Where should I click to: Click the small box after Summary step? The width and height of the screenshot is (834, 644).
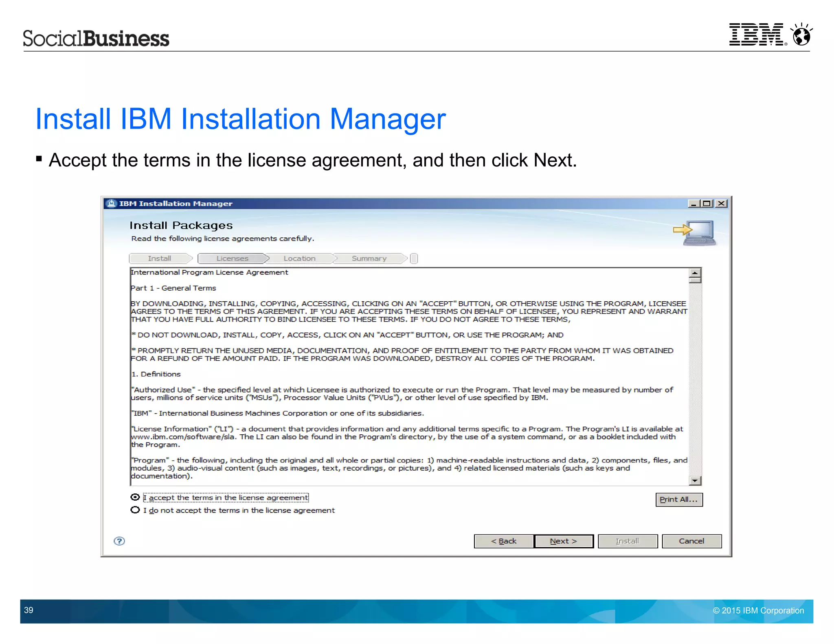pyautogui.click(x=414, y=258)
